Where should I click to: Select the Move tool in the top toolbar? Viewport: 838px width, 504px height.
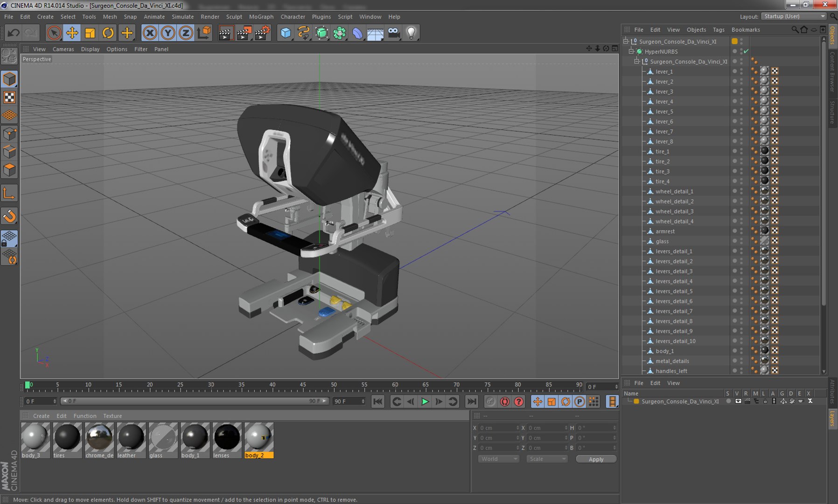pyautogui.click(x=72, y=33)
